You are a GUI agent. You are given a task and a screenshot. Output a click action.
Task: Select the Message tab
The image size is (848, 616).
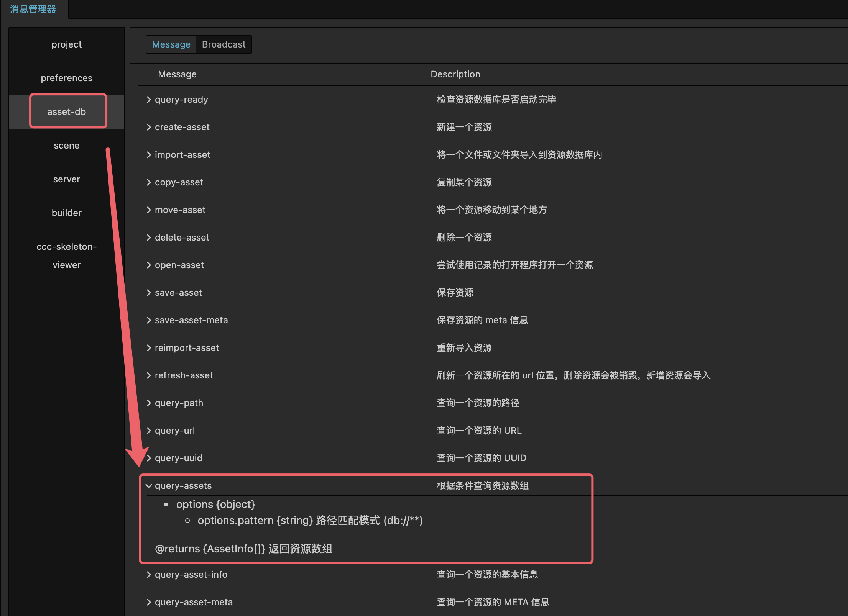coord(171,44)
